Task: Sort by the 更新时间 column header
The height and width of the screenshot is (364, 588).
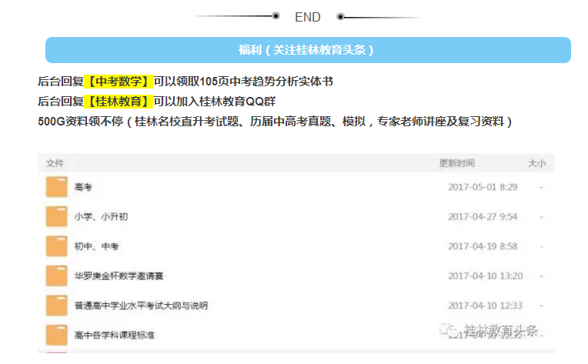Action: pos(456,163)
